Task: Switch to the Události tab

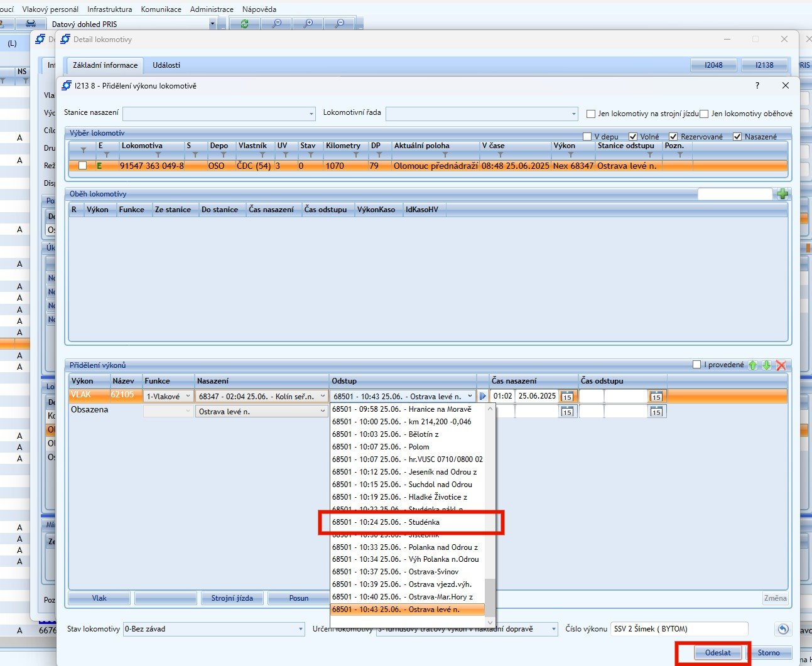Action: [x=166, y=65]
